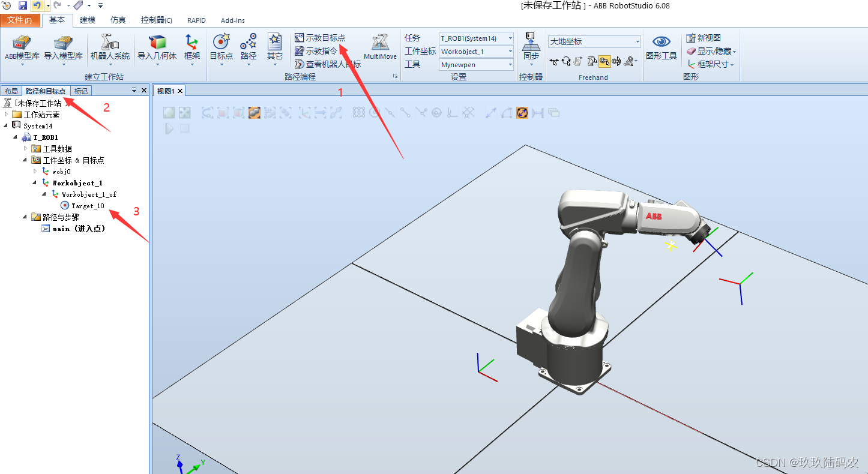Screen dimensions: 868x474
Task: Select the Freehand multi-robot jog tool
Action: [x=629, y=61]
